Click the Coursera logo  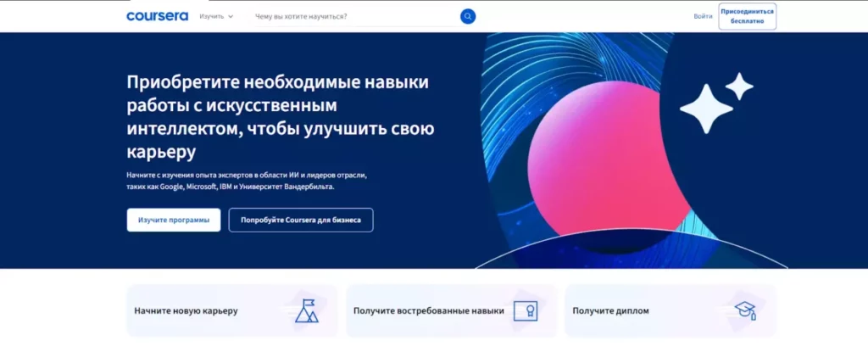click(157, 16)
